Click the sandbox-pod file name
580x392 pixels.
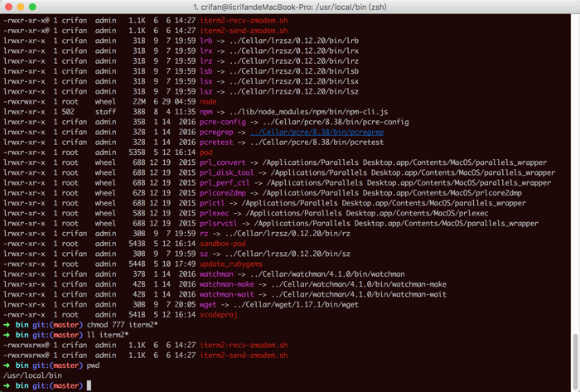click(223, 244)
